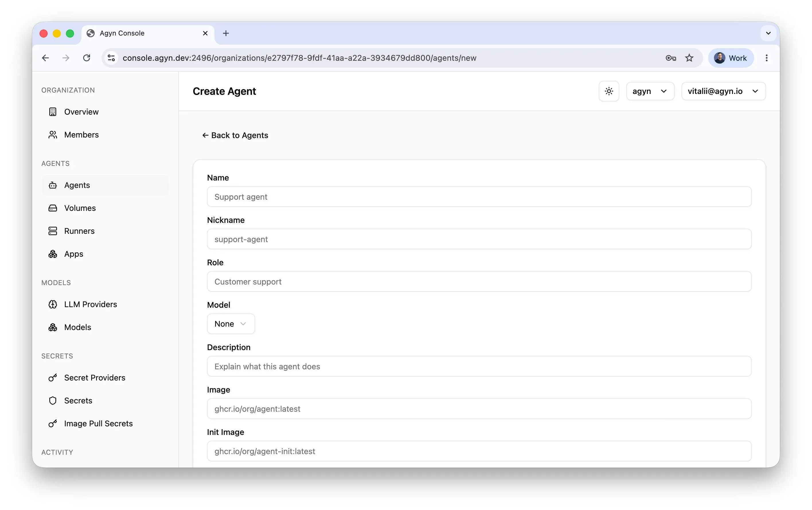812x510 pixels.
Task: Open Apps page in sidebar
Action: click(x=105, y=254)
